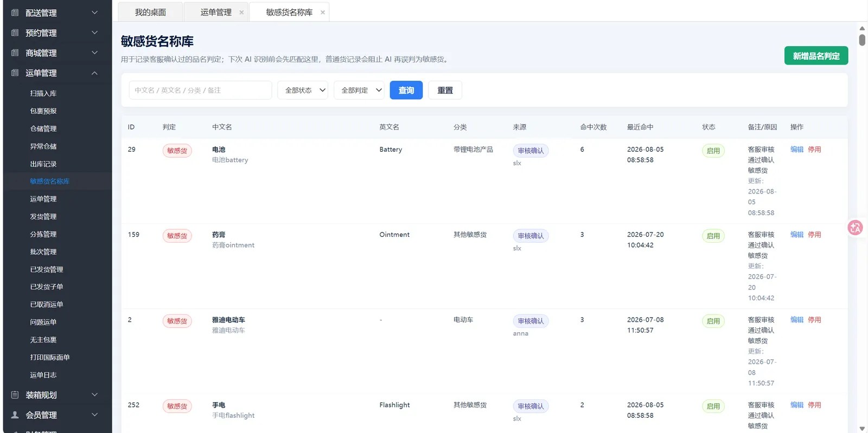Image resolution: width=868 pixels, height=433 pixels.
Task: Expand the 配送管理 menu chevron
Action: 94,12
